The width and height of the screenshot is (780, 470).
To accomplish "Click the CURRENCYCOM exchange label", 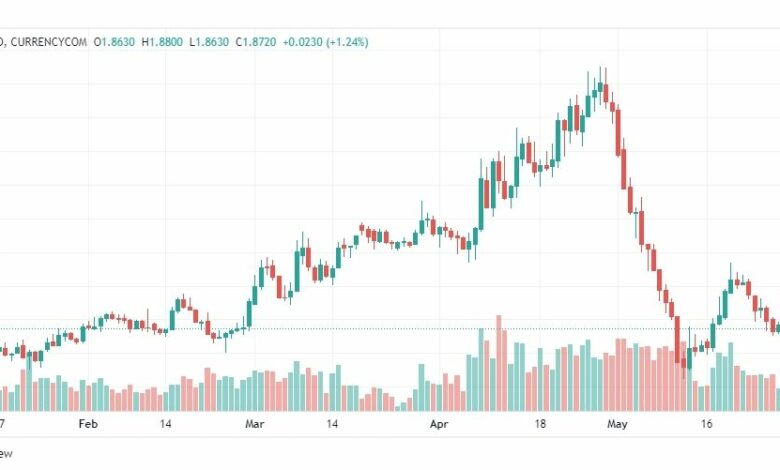I will coord(48,42).
